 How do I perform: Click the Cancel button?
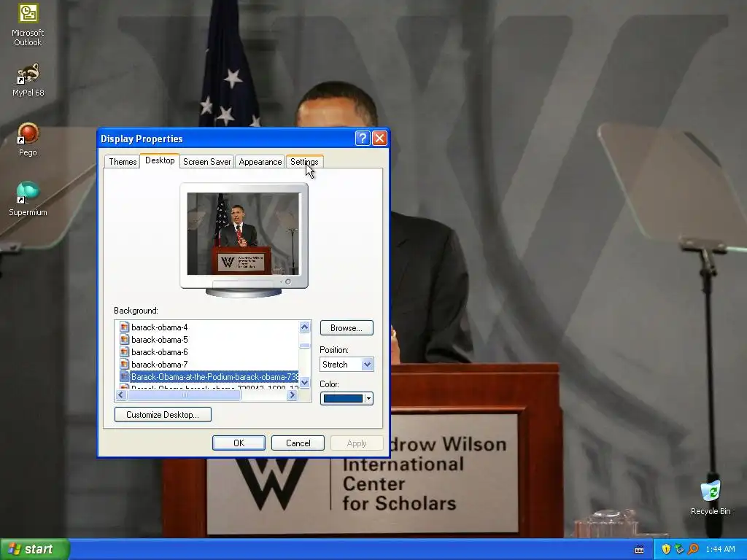pos(298,443)
